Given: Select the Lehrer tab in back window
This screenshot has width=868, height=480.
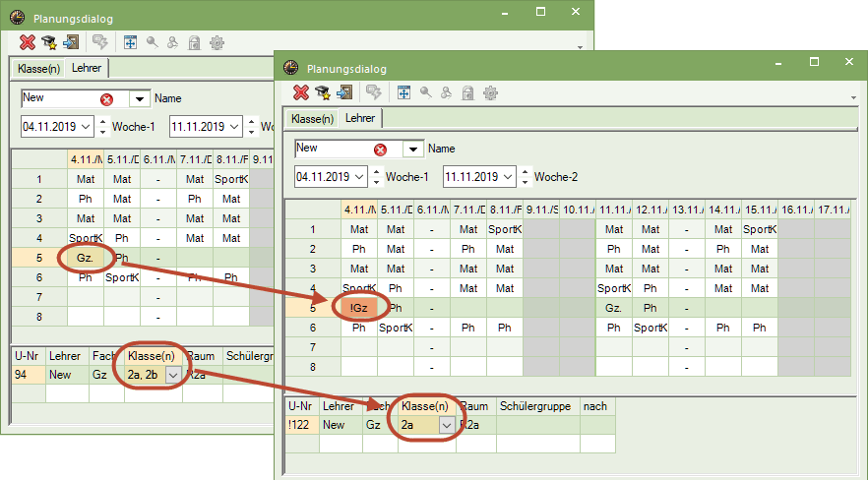Looking at the screenshot, I should coord(87,68).
